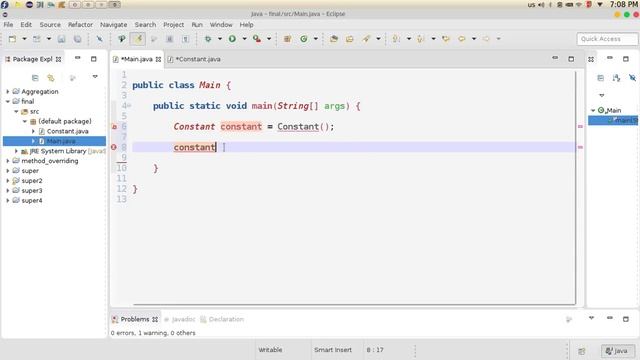640x360 pixels.
Task: Click overview ruler marker for line 6
Action: (580, 127)
